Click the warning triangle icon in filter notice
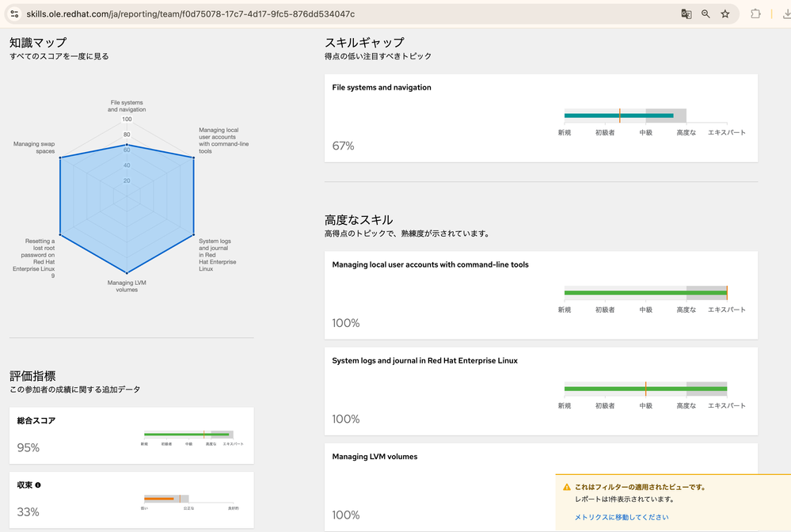Image resolution: width=791 pixels, height=532 pixels. point(567,488)
